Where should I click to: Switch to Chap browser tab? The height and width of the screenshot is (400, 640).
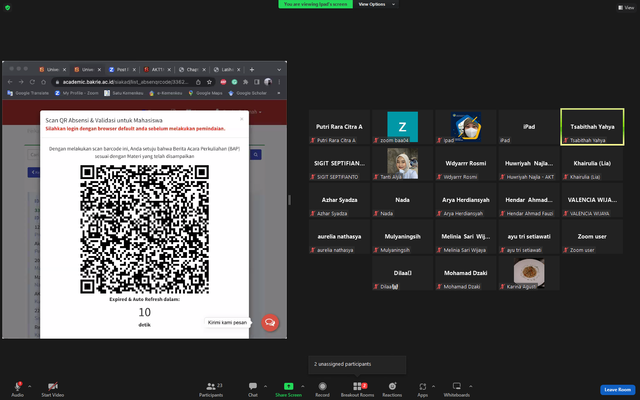point(192,70)
